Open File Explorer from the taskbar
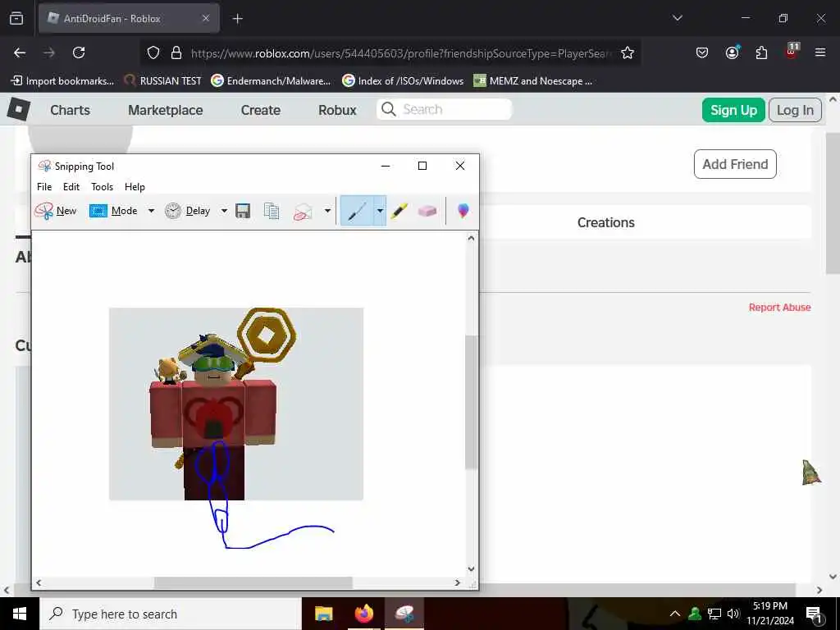The height and width of the screenshot is (630, 840). [x=323, y=614]
